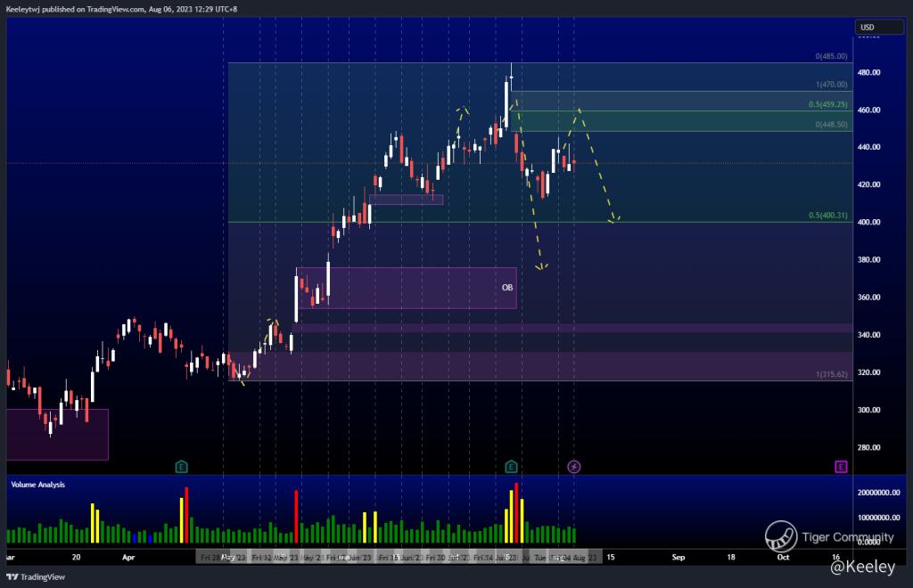This screenshot has width=913, height=588.
Task: Click the 15 date label on time axis
Action: point(610,557)
